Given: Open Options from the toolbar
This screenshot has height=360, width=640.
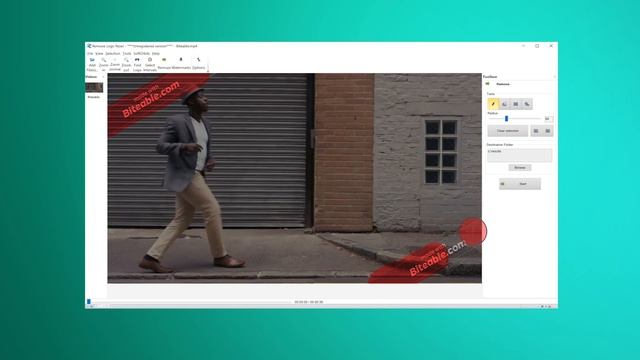Looking at the screenshot, I should [198, 63].
